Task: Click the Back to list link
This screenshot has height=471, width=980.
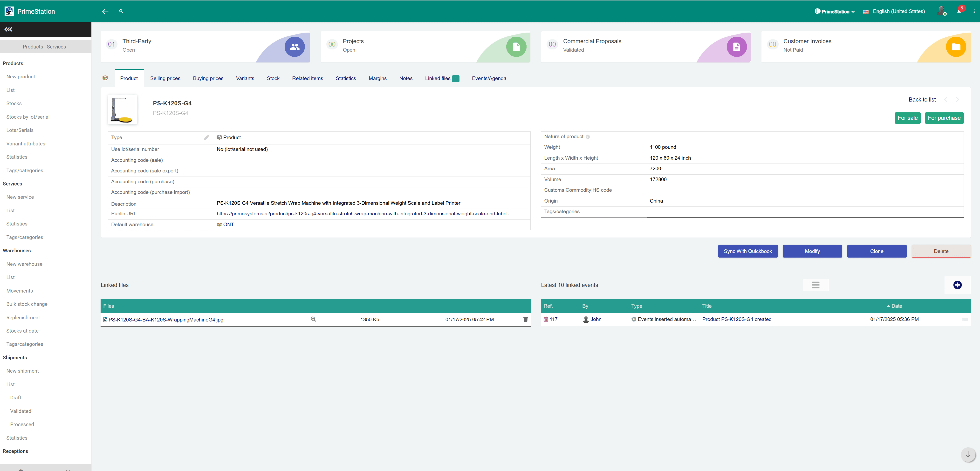Action: [x=922, y=100]
